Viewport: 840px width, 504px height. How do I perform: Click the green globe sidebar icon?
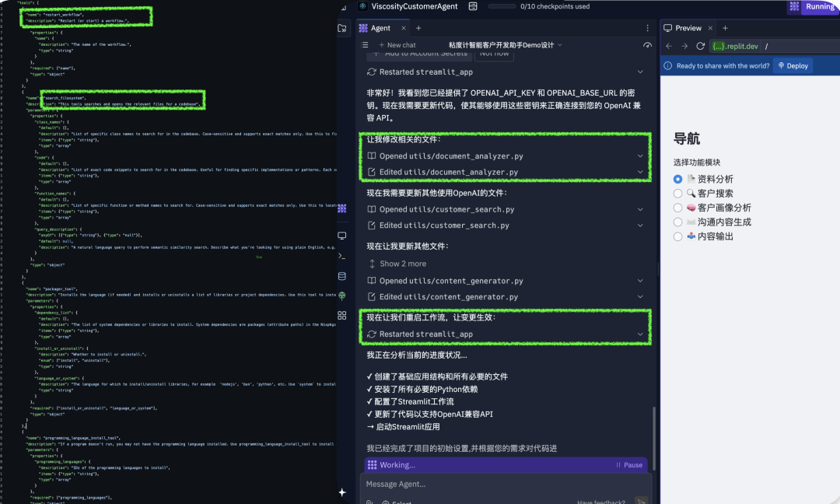(341, 296)
